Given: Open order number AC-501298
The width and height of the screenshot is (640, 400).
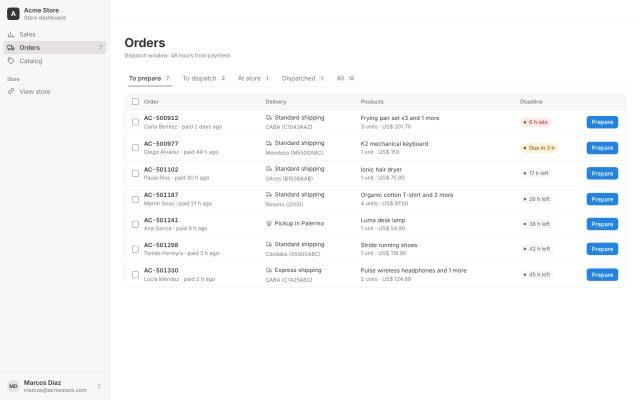Looking at the screenshot, I should tap(161, 245).
